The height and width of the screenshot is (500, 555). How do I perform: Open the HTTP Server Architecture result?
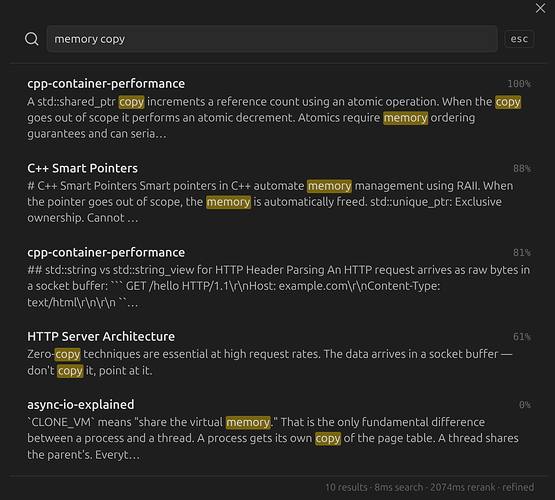coord(101,337)
